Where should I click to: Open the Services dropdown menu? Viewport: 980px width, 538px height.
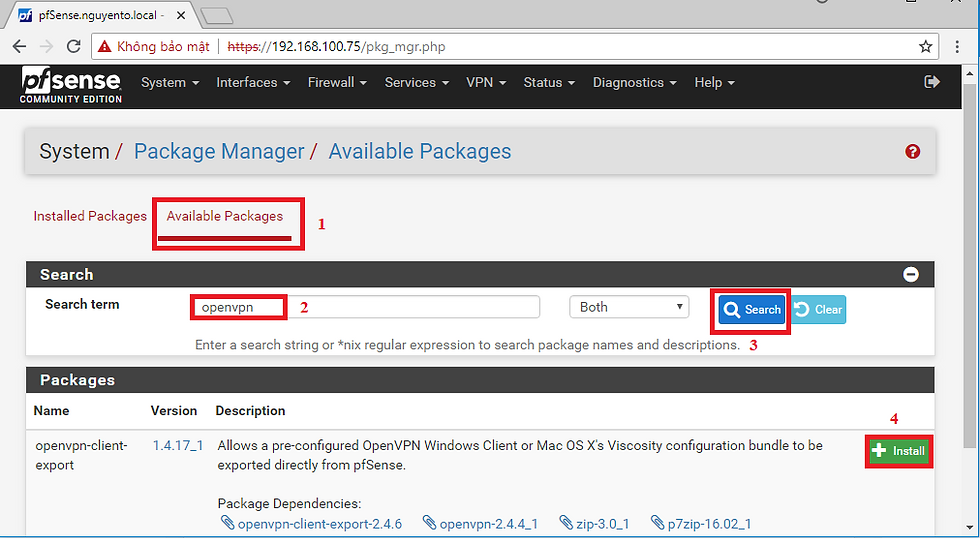pos(416,82)
